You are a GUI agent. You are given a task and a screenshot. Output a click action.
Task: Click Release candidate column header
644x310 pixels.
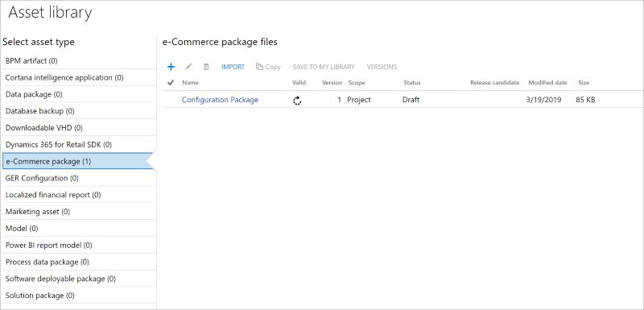(x=495, y=82)
